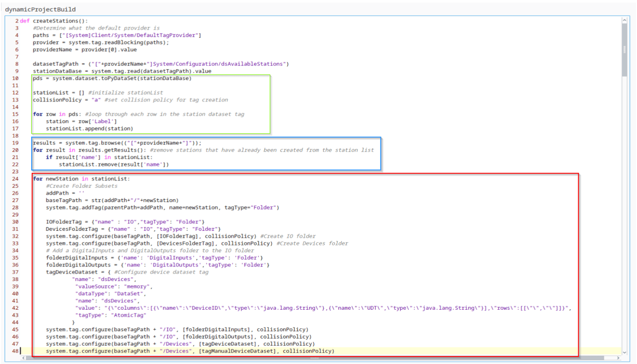Click the vertical scrollbar thumb
Image resolution: width=637 pixels, height=364 pixels.
point(625,50)
